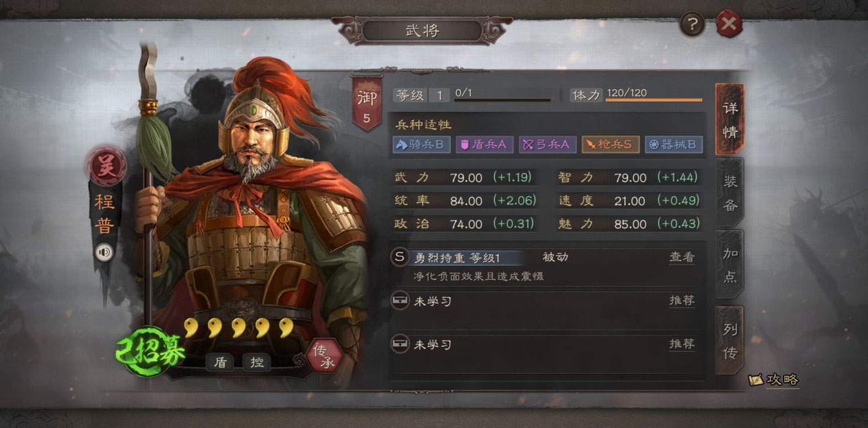Open the 列传 tab
Viewport: 868px width, 428px height.
point(730,340)
